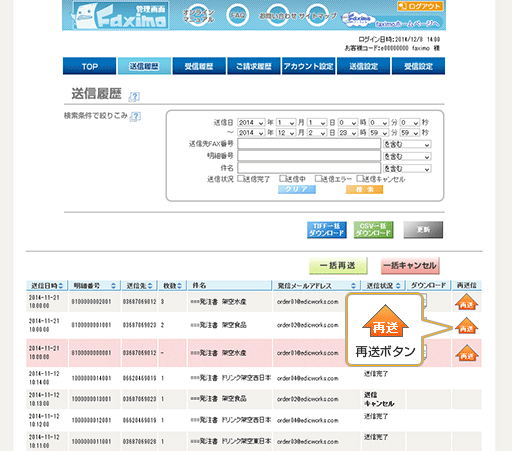512x451 pixels.
Task: Sort by 送信日時 column arrows
Action: tap(61, 286)
